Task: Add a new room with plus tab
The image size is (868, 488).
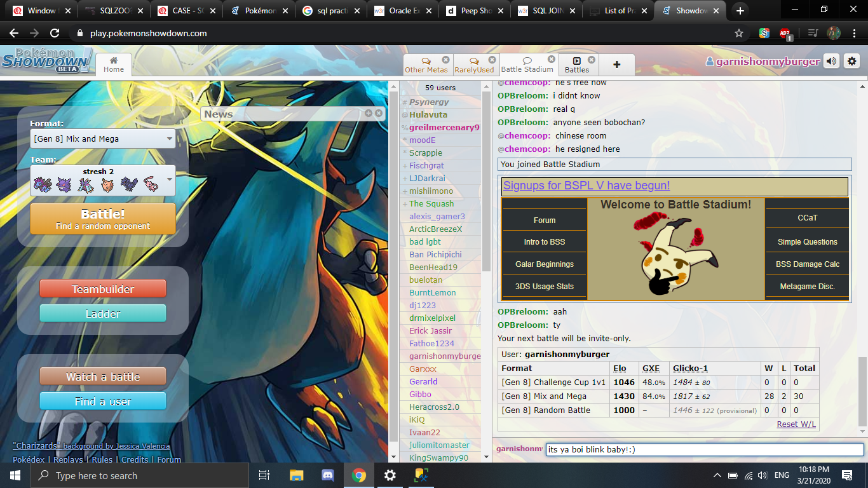Action: 616,64
